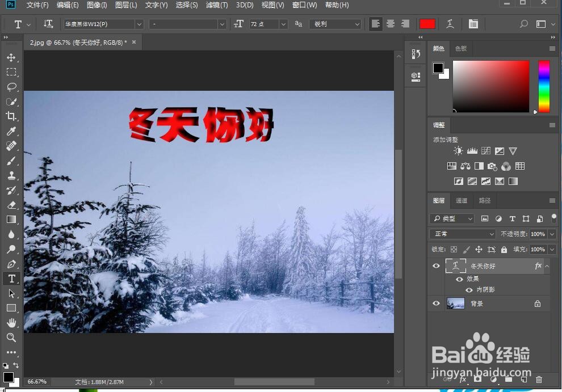562x392 pixels.
Task: Click the red text color swatch
Action: pos(427,24)
